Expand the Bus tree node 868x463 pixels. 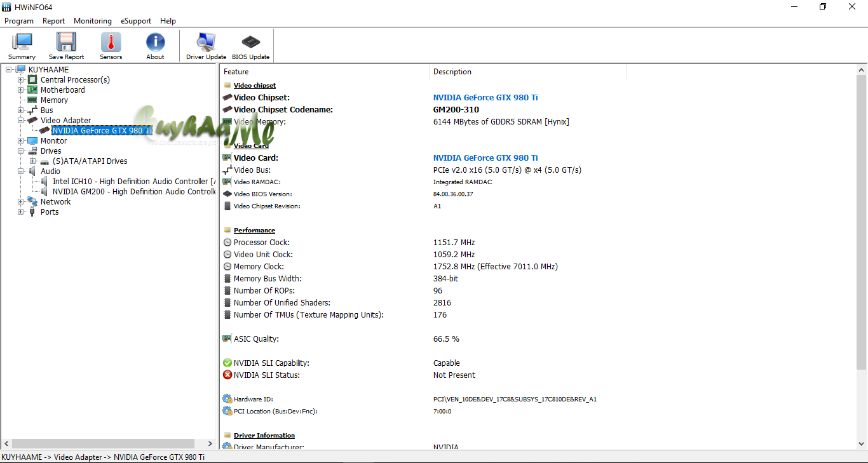click(x=21, y=110)
